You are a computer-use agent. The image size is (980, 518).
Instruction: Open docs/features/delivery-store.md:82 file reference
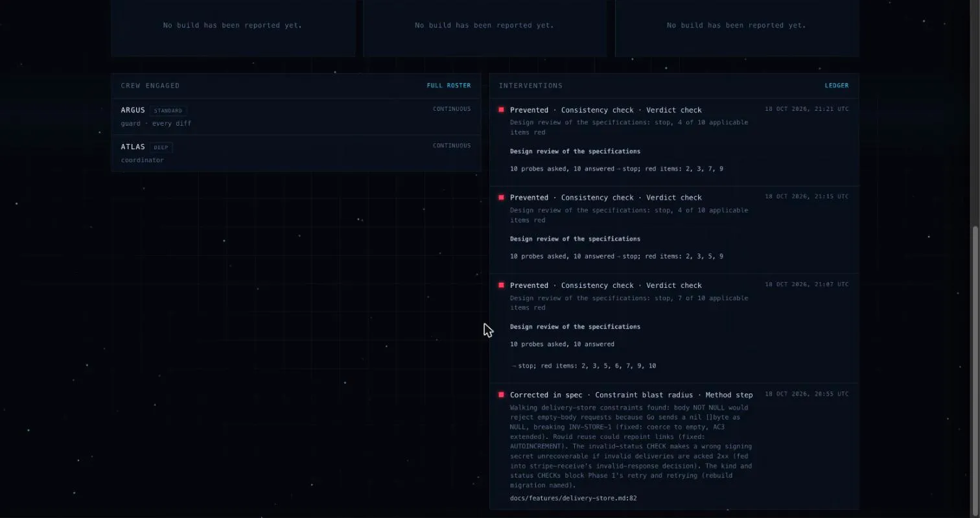573,499
